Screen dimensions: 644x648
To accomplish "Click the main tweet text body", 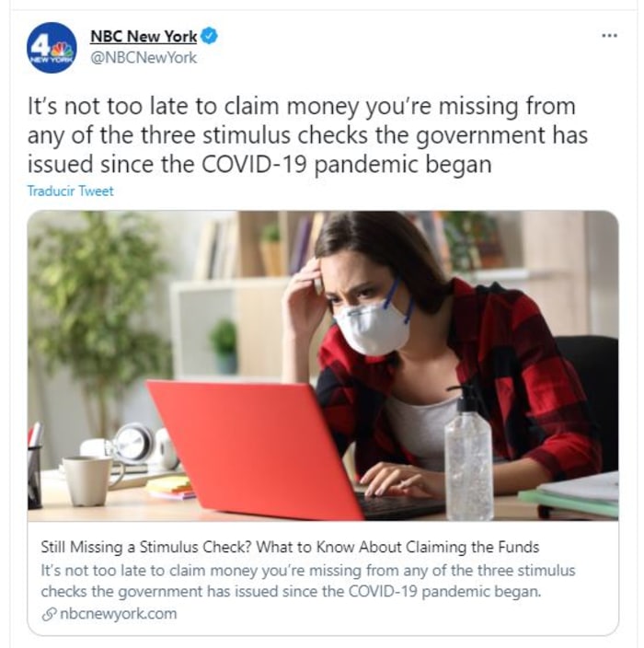I will [x=307, y=135].
